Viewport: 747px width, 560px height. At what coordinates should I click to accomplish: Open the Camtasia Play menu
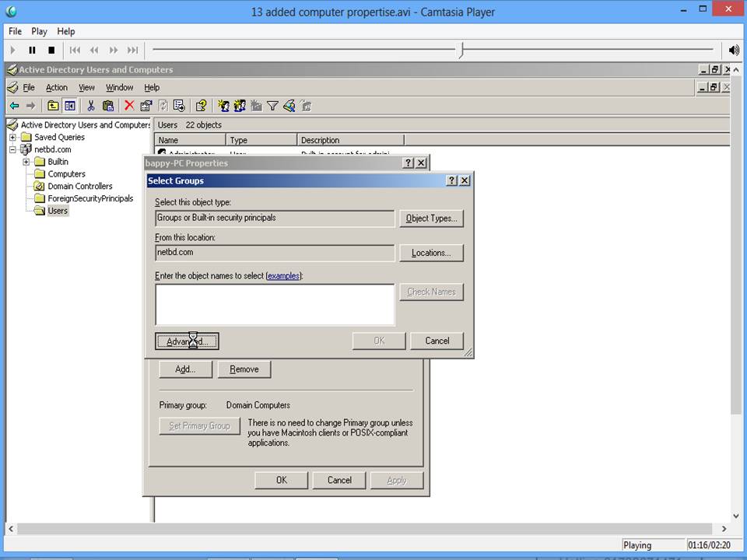[x=39, y=31]
